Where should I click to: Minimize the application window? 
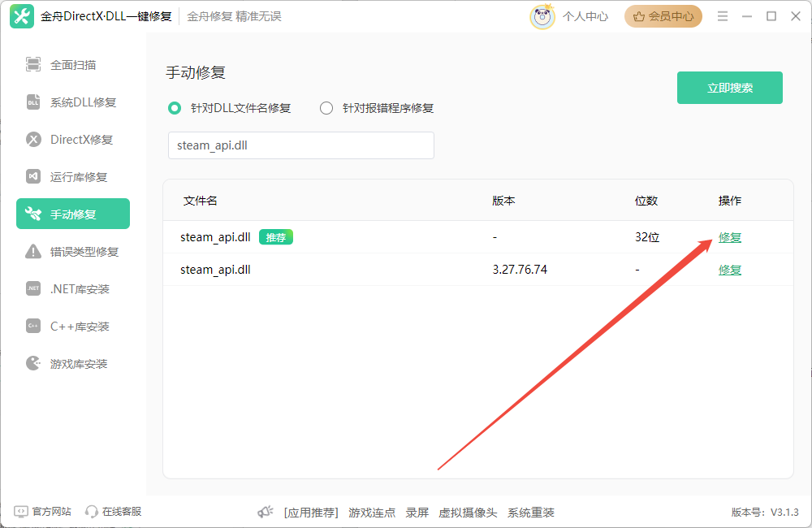[x=747, y=16]
